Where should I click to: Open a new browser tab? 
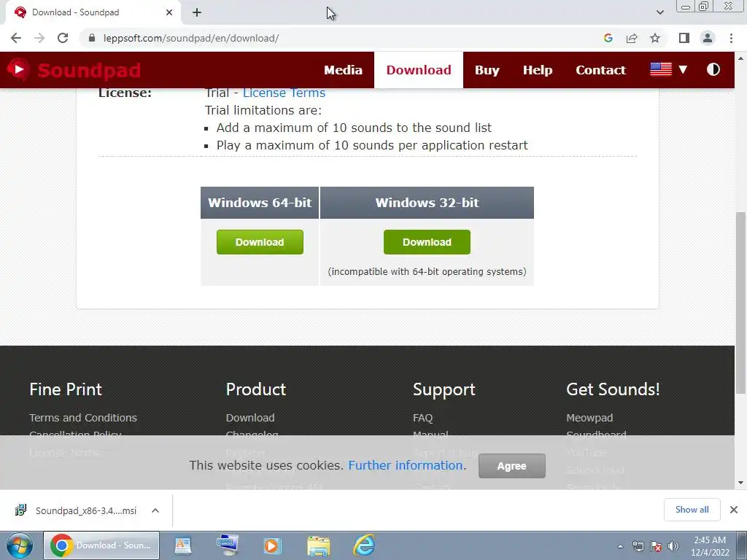click(197, 13)
